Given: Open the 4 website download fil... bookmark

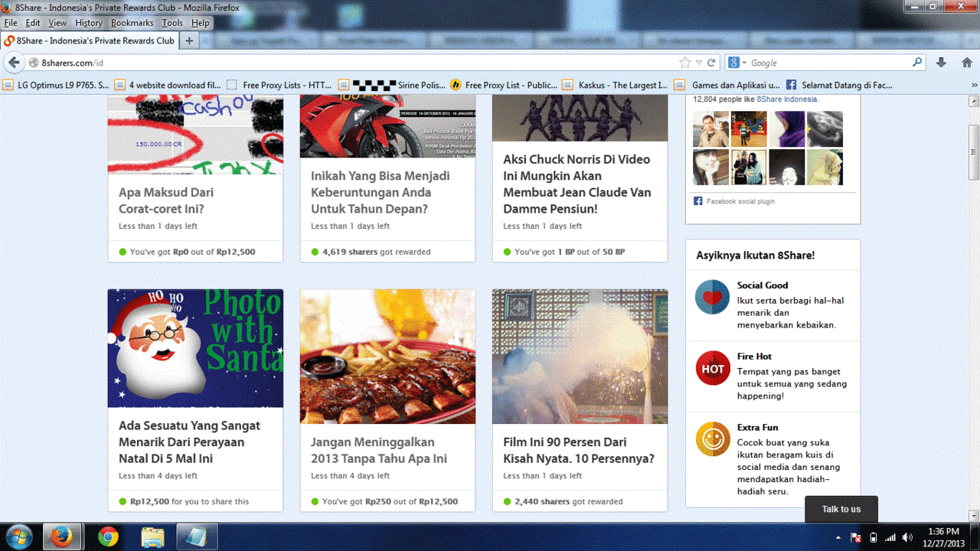Looking at the screenshot, I should 168,85.
